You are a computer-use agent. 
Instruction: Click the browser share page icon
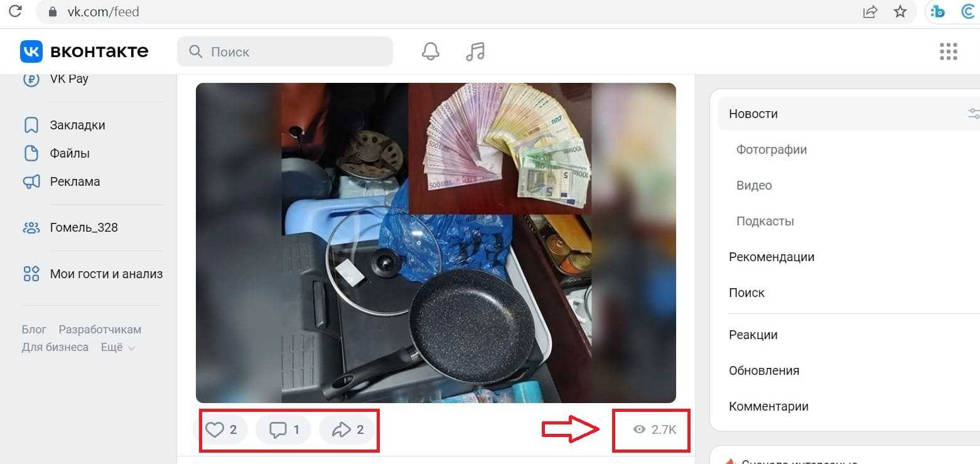pyautogui.click(x=870, y=11)
